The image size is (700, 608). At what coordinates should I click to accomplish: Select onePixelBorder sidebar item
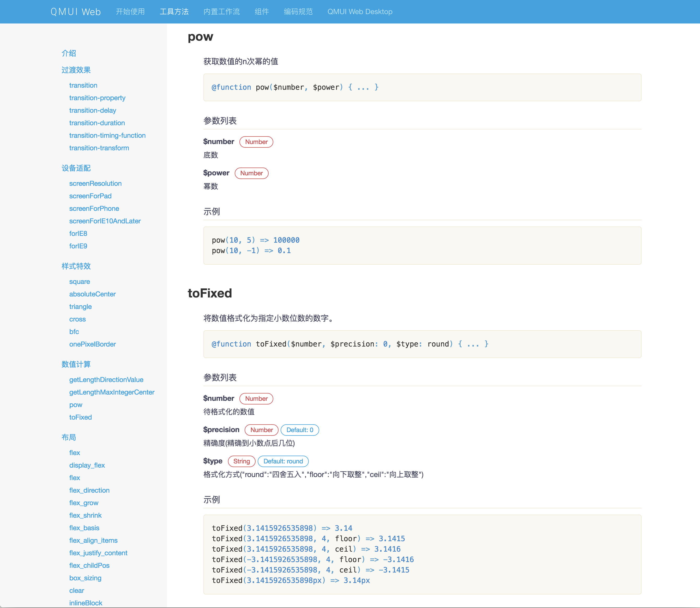(x=92, y=344)
